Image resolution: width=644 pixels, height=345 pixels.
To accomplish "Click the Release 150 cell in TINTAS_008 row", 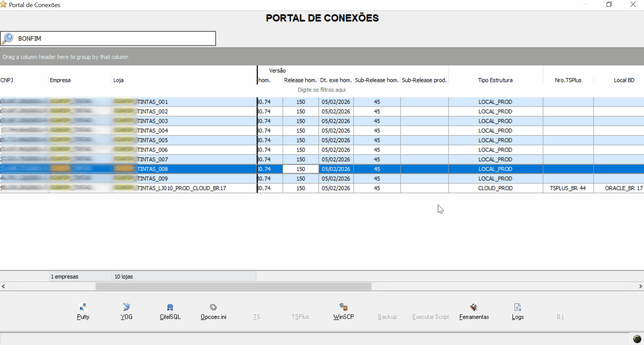I will point(300,169).
